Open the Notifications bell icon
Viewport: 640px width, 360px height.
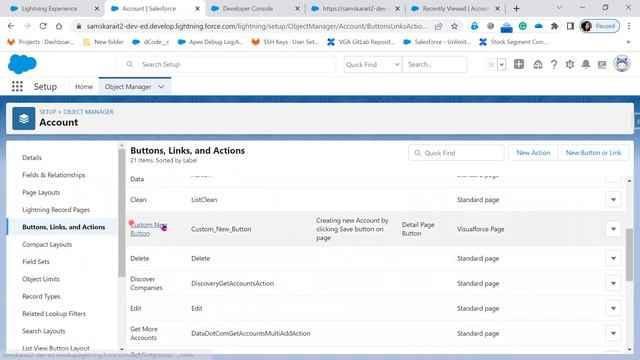[586, 64]
